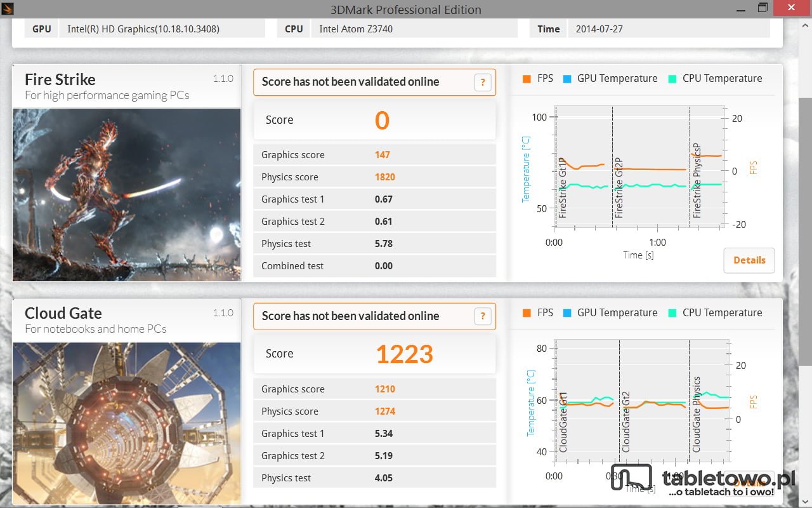Open the Cloud Gate validation help question mark
Viewport: 812px width, 508px height.
[483, 316]
